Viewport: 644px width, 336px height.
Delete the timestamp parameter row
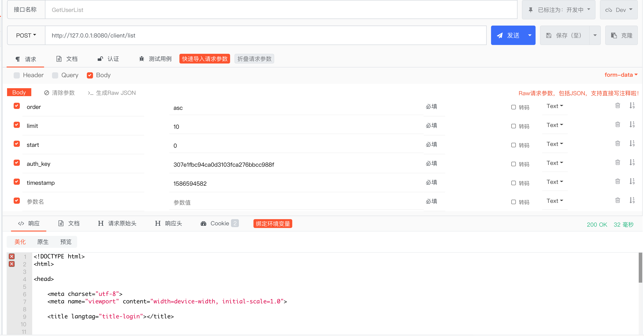[618, 182]
